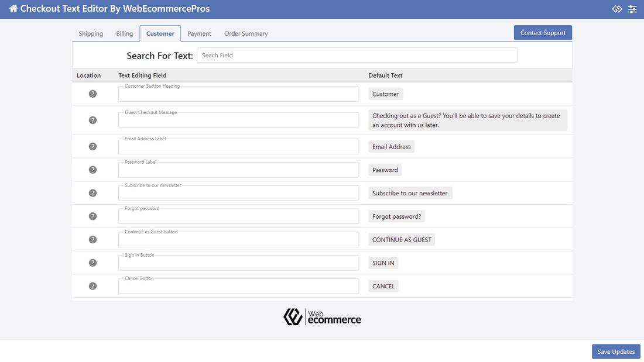Click the default text 'CANCEL'
This screenshot has height=362, width=644.
point(383,286)
